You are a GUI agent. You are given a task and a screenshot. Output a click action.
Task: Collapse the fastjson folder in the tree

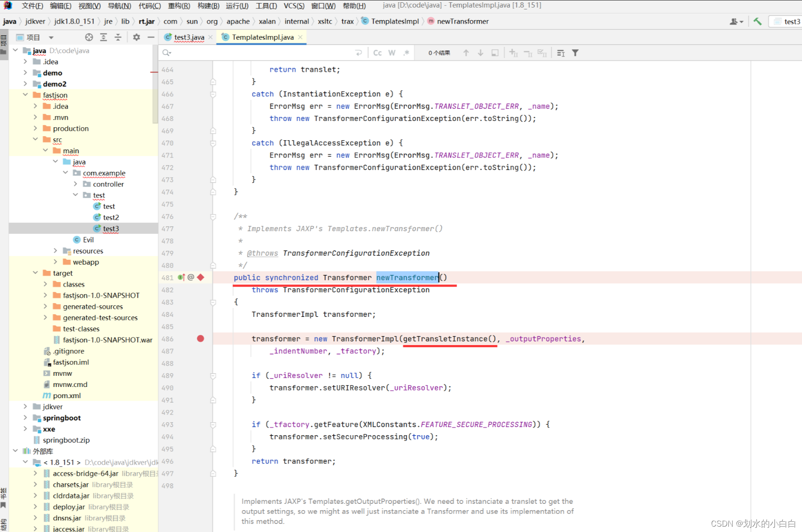pyautogui.click(x=25, y=95)
